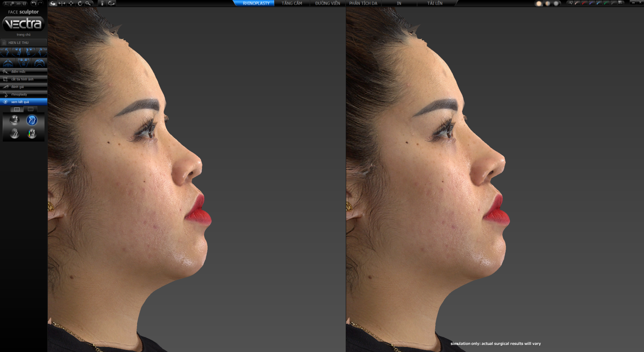This screenshot has width=644, height=352.
Task: Select the magnifier zoom tool
Action: 88,3
